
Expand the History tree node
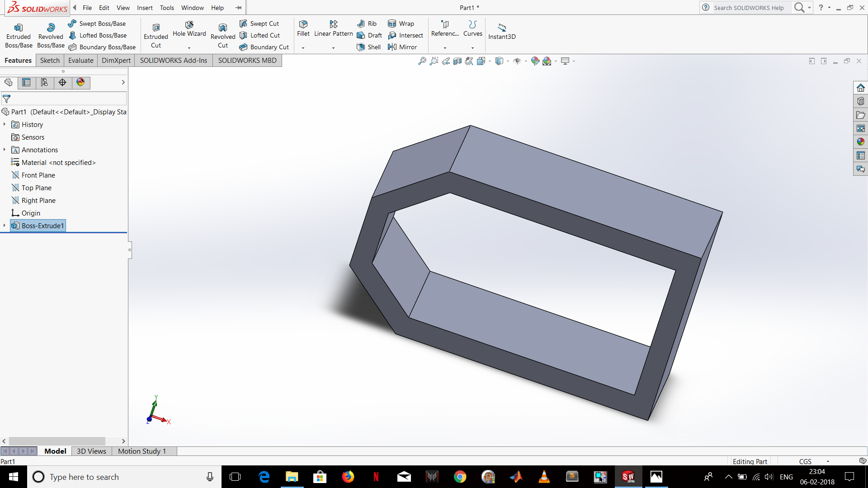pyautogui.click(x=4, y=124)
